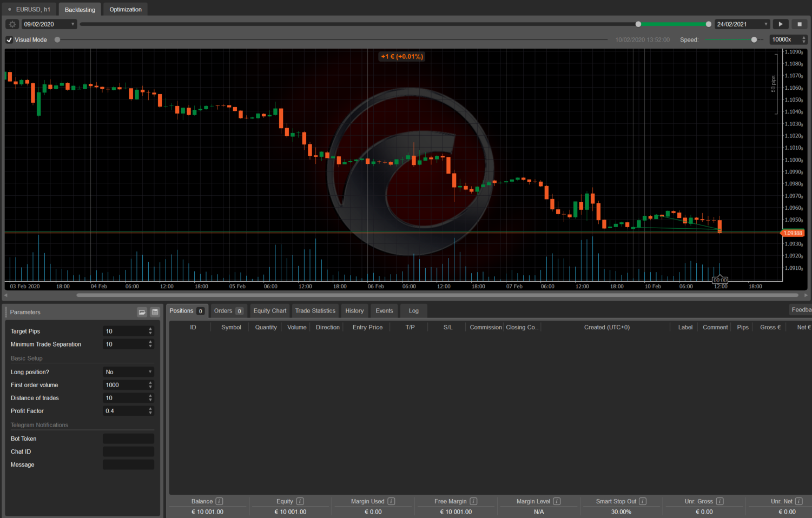The image size is (812, 518).
Task: Click the Bot Token input field
Action: (x=128, y=439)
